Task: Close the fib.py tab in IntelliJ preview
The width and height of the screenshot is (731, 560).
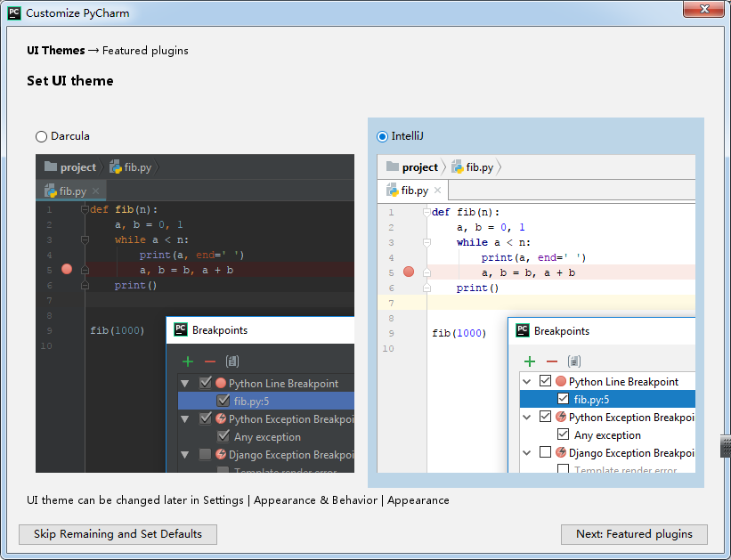Action: point(437,190)
